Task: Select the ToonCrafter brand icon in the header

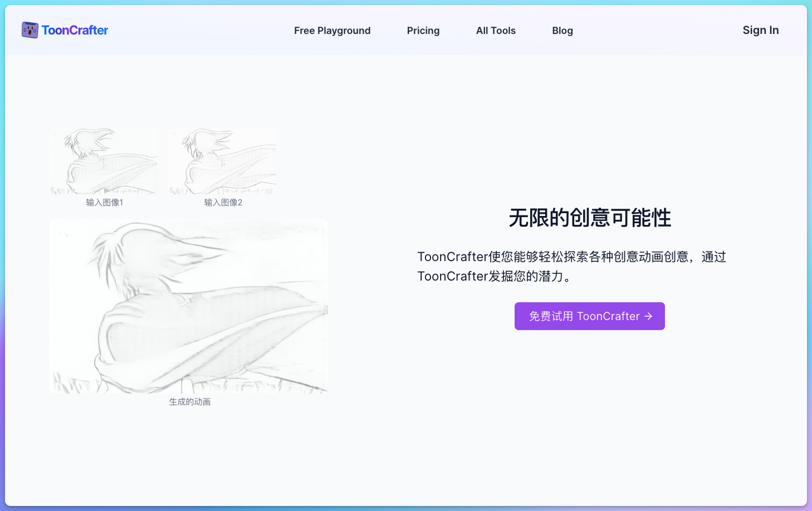Action: click(30, 30)
